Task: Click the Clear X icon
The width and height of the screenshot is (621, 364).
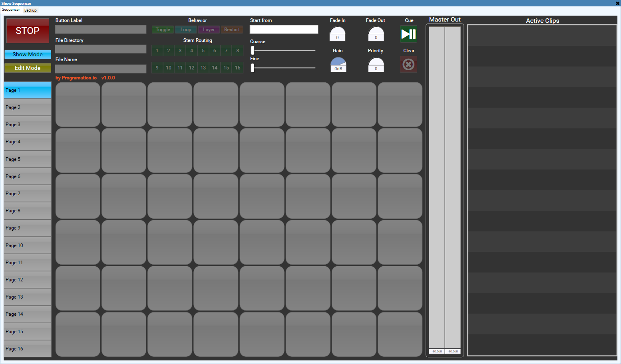Action: click(x=408, y=64)
